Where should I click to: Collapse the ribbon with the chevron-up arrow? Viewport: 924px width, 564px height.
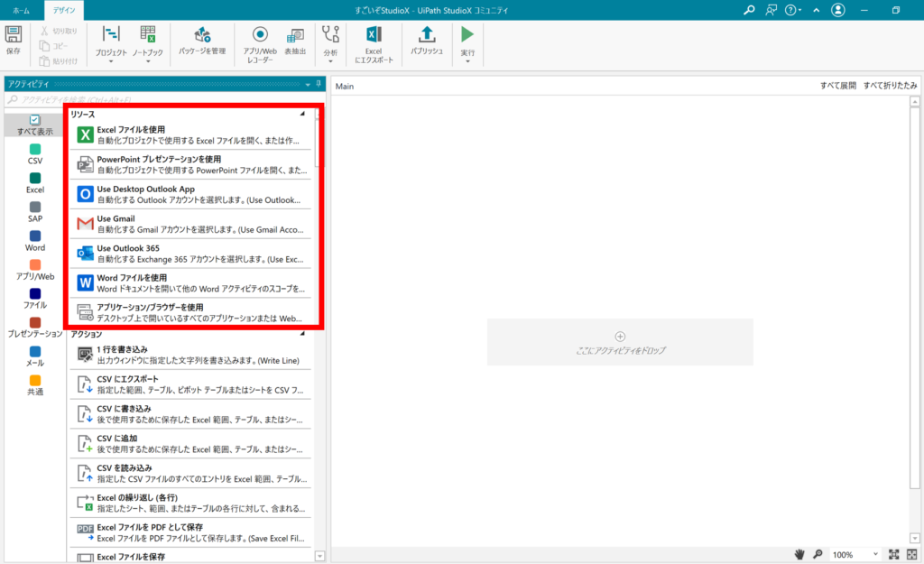coord(816,10)
